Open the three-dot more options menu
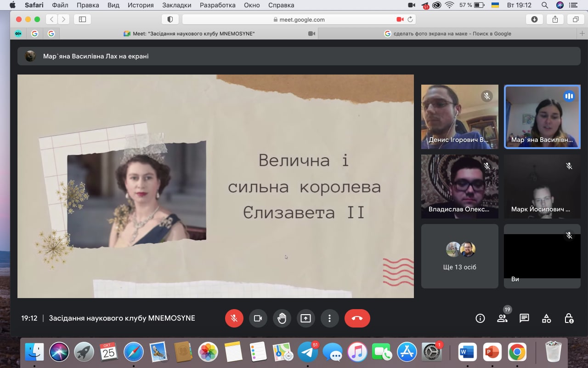588x368 pixels. (x=329, y=318)
